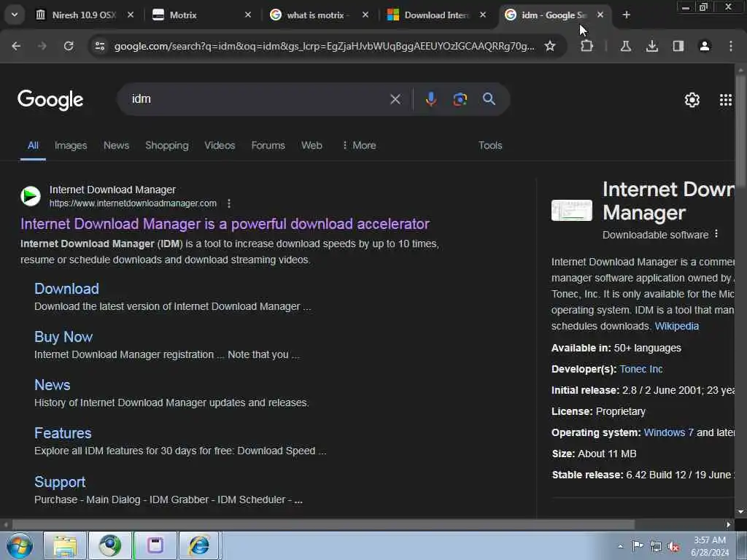Show hidden system tray icons
747x560 pixels.
pos(620,545)
